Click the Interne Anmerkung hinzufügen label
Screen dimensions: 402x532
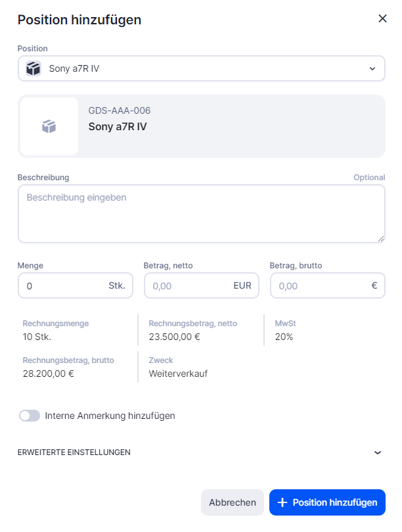click(x=110, y=416)
